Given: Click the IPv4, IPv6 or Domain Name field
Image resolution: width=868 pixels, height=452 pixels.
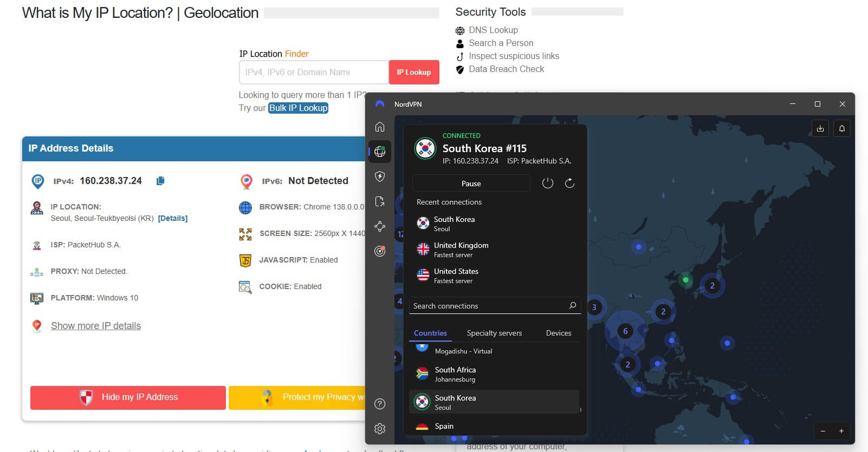Looking at the screenshot, I should [x=314, y=72].
